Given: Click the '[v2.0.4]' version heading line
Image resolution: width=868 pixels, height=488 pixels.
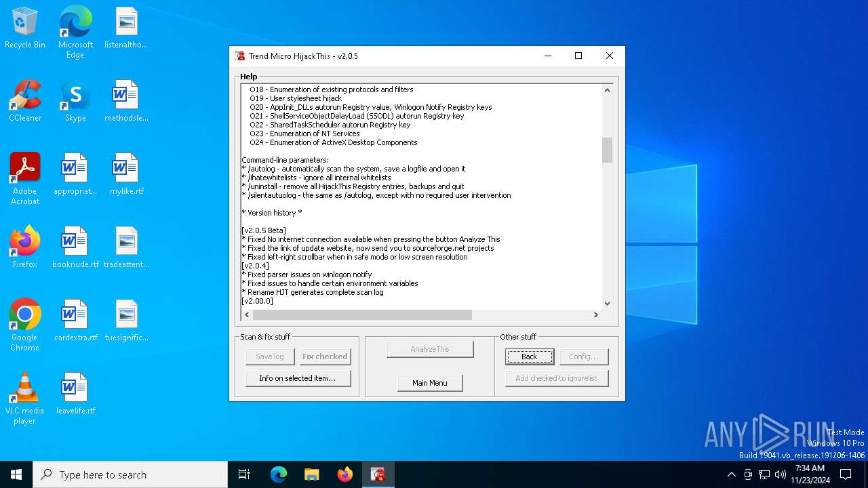Looking at the screenshot, I should coord(256,266).
